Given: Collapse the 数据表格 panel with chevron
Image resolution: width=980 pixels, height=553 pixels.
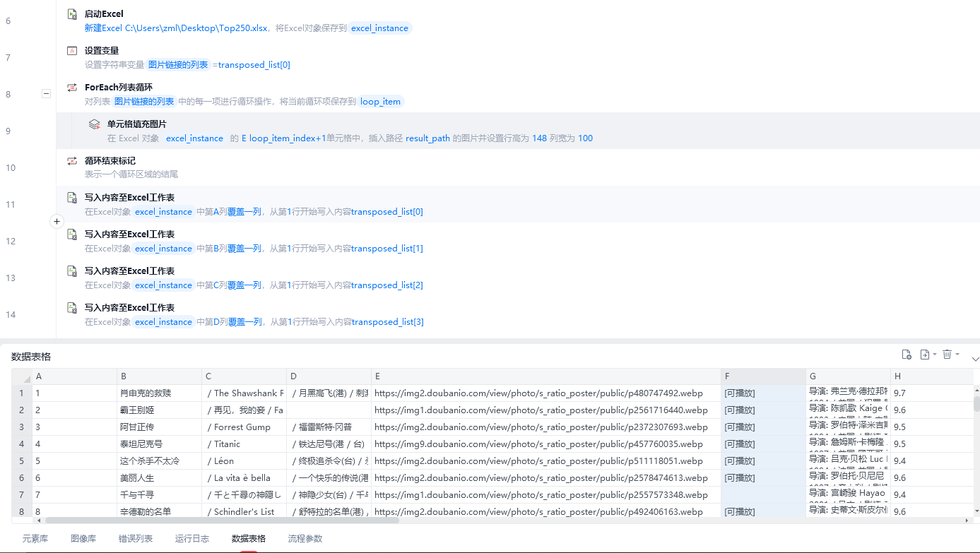Looking at the screenshot, I should 975,359.
